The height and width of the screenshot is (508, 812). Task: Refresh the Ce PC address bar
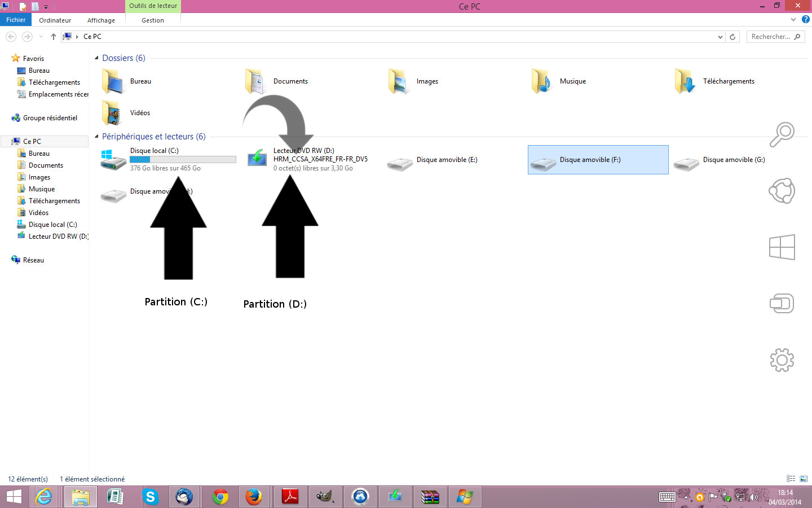pos(732,37)
